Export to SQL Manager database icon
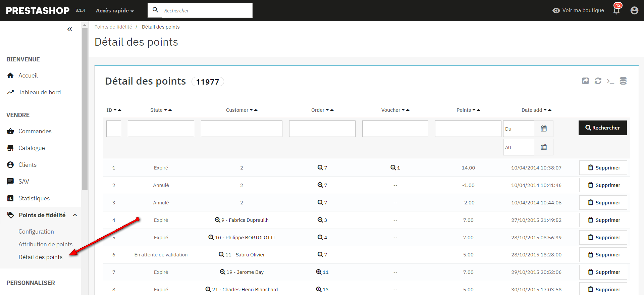The width and height of the screenshot is (644, 295). coord(623,81)
